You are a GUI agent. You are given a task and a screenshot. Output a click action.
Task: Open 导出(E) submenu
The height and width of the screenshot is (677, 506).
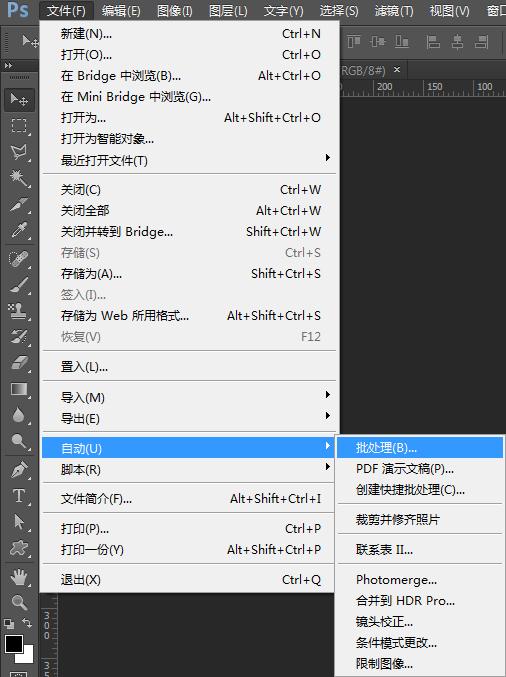(x=189, y=418)
